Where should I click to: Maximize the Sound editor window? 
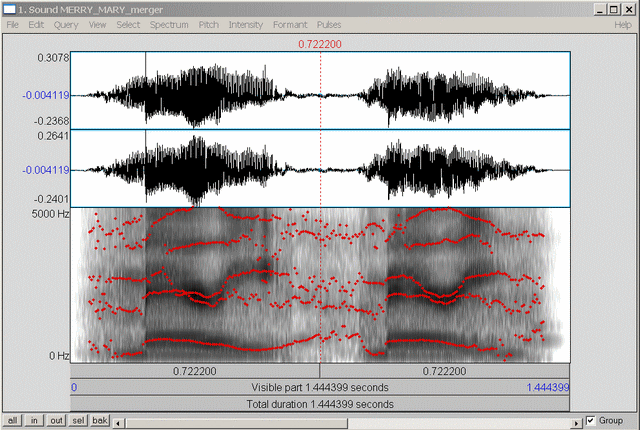[613, 8]
